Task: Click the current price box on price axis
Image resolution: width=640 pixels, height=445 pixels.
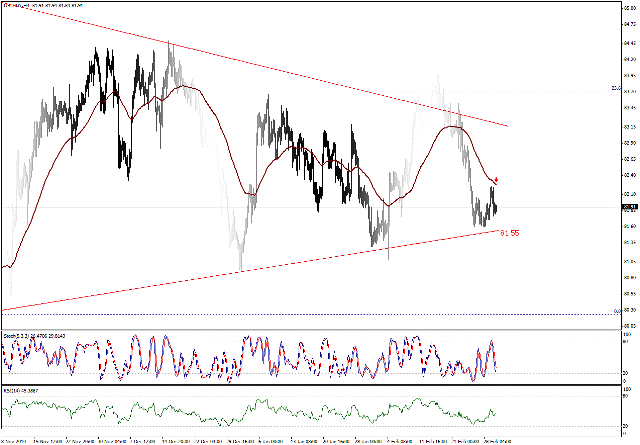Action: [x=630, y=207]
